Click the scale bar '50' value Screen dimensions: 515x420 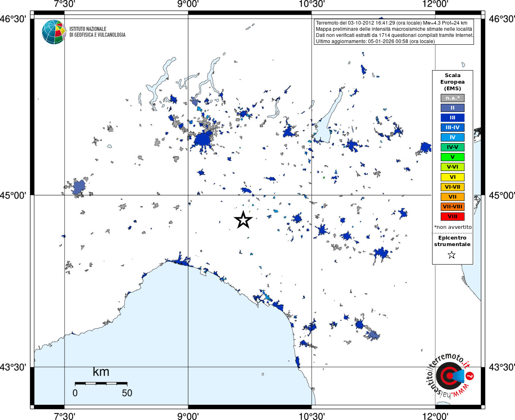(127, 393)
